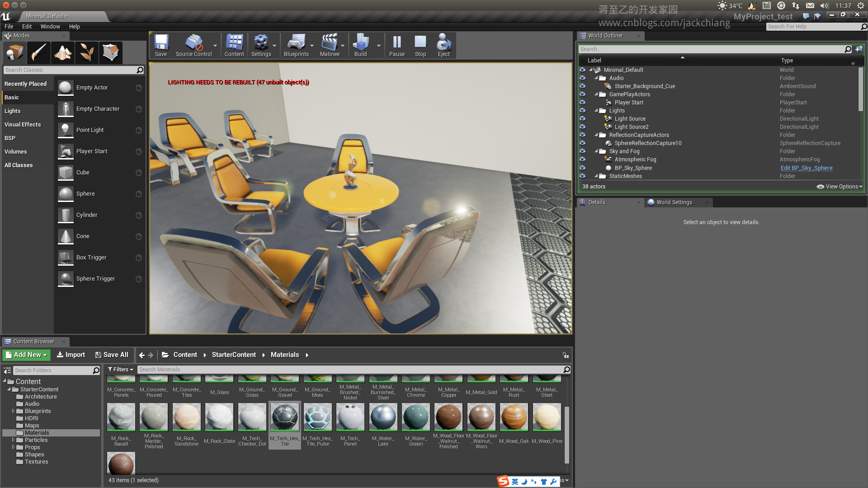Open the Window menu

pyautogui.click(x=50, y=27)
